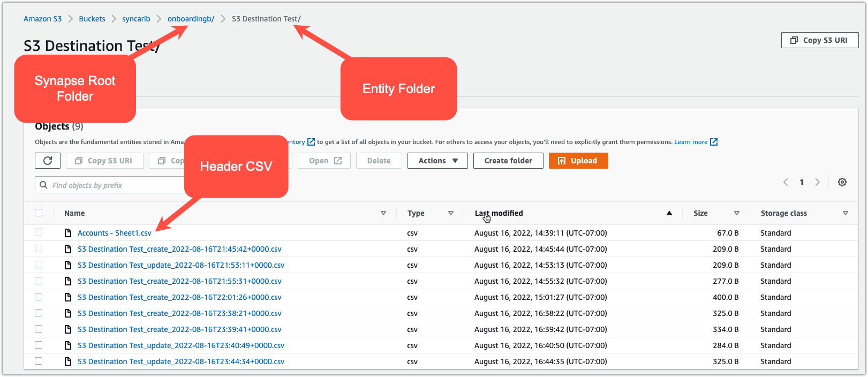Check the create_2022-08-16T21:45:42 file row
This screenshot has height=377, width=868.
tap(39, 248)
